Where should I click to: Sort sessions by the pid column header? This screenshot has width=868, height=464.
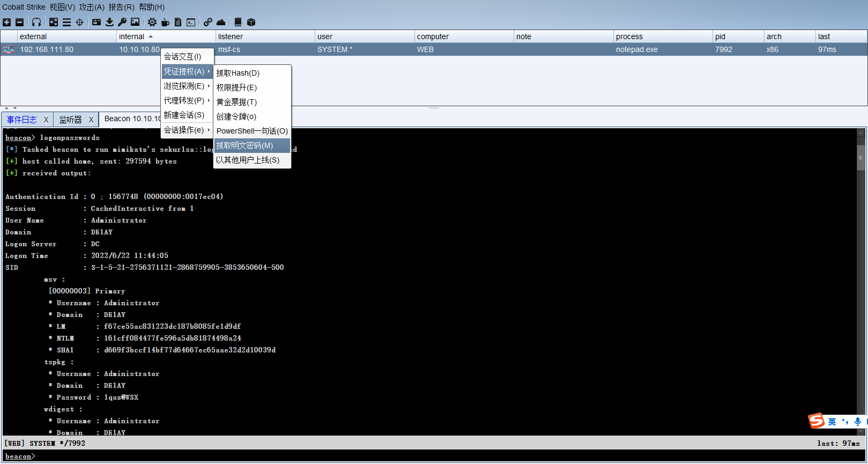[x=738, y=36]
